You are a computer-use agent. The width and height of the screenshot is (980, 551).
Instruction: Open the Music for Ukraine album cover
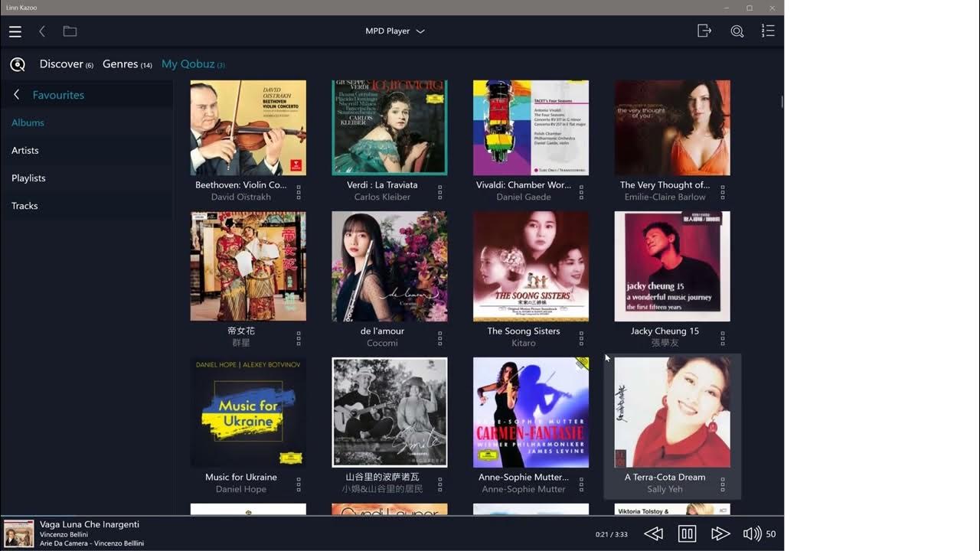248,412
